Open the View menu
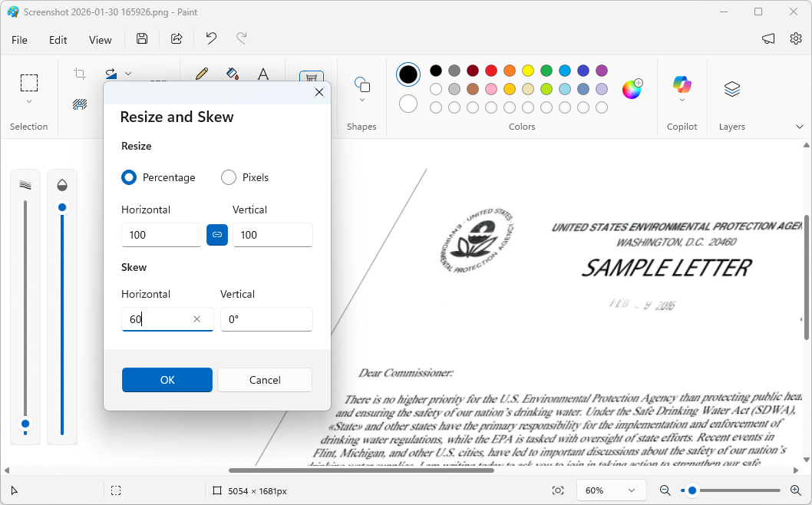The image size is (812, 505). tap(100, 39)
